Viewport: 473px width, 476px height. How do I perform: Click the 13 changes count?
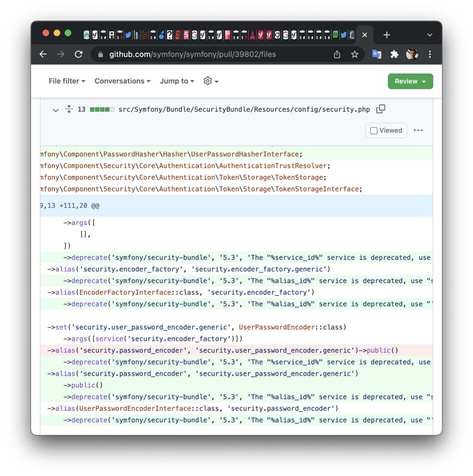pyautogui.click(x=81, y=109)
